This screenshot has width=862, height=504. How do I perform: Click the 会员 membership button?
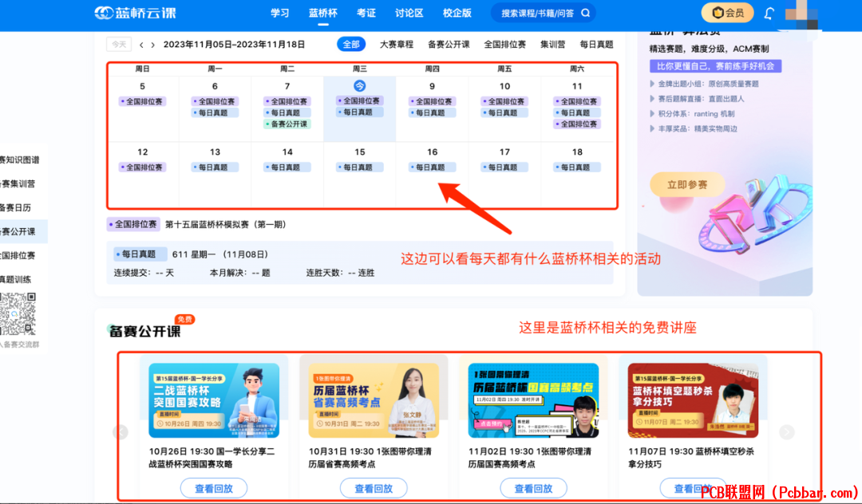(727, 13)
